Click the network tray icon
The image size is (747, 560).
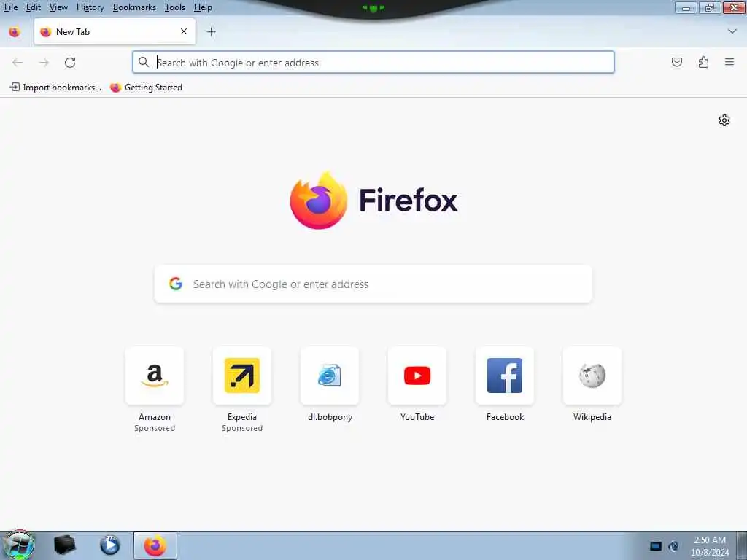(673, 545)
